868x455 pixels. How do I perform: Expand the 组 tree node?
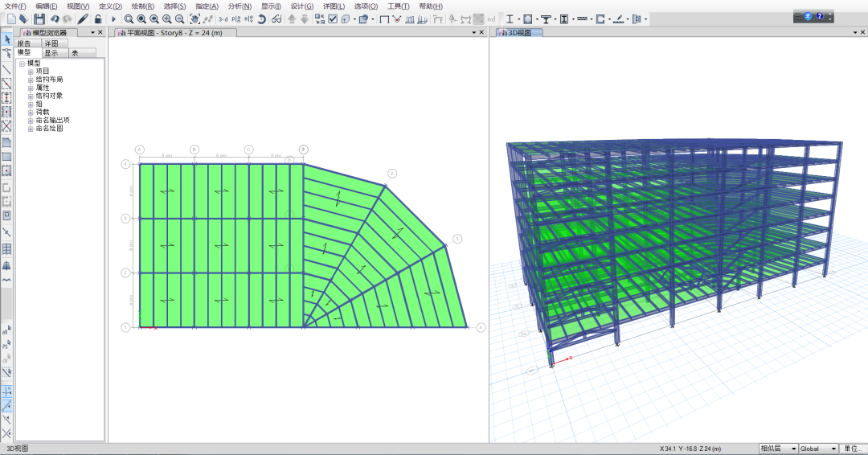[31, 104]
